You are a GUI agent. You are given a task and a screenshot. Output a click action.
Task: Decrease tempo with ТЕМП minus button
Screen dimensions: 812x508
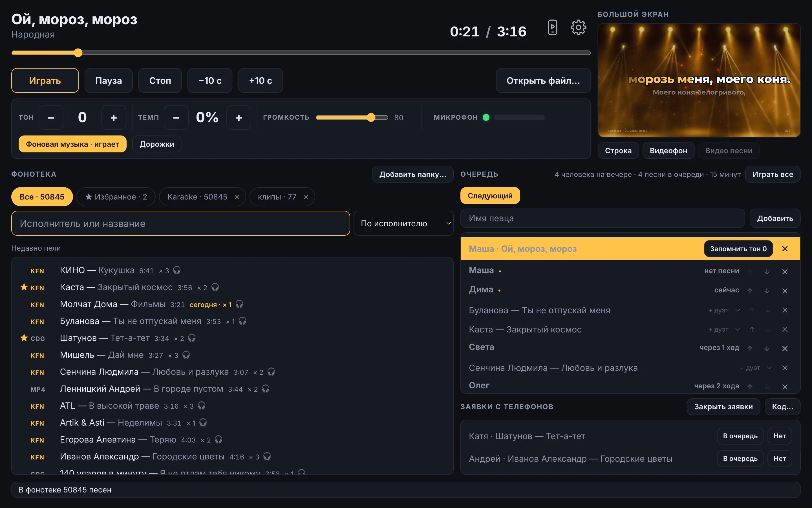click(176, 118)
